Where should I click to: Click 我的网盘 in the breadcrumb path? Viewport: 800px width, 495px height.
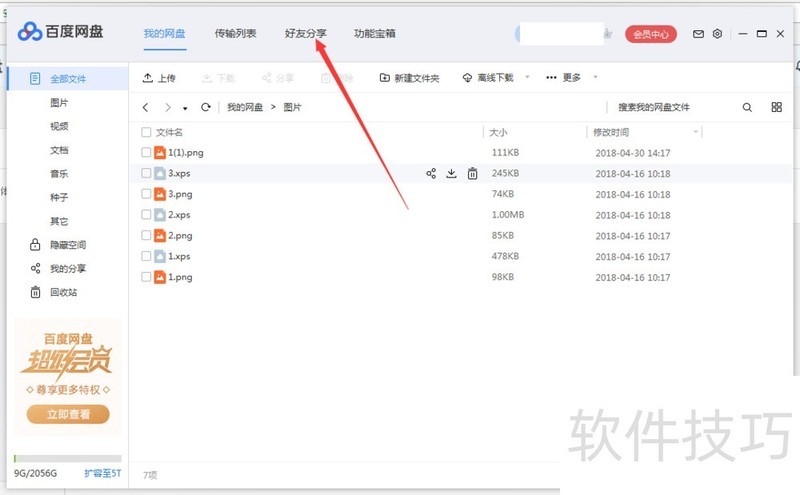[x=245, y=107]
